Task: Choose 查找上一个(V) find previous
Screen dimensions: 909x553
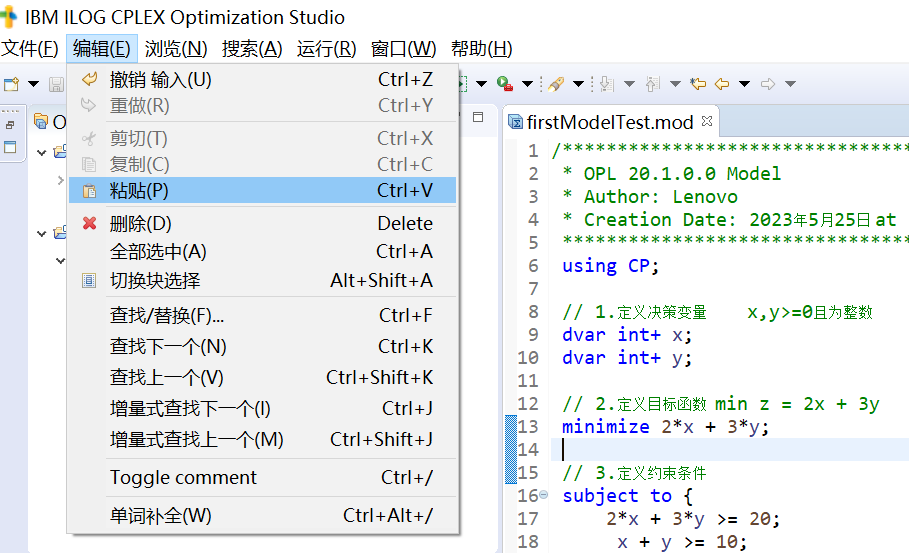Action: point(263,377)
